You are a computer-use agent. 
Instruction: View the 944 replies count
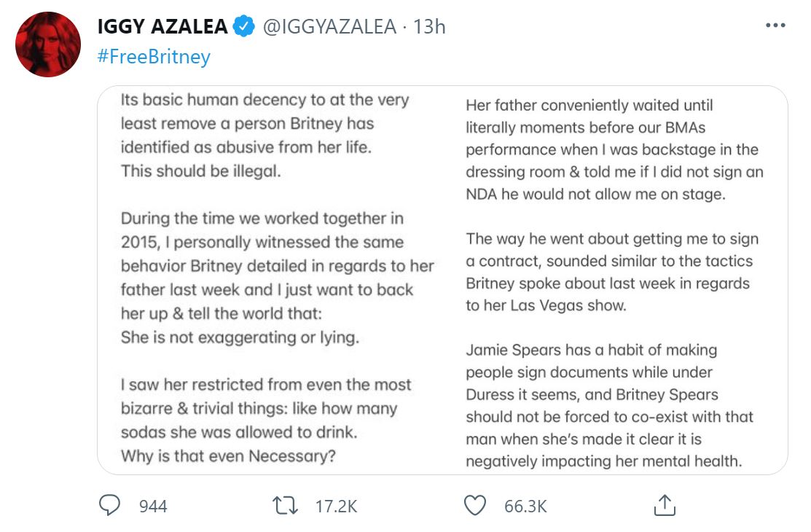(153, 506)
